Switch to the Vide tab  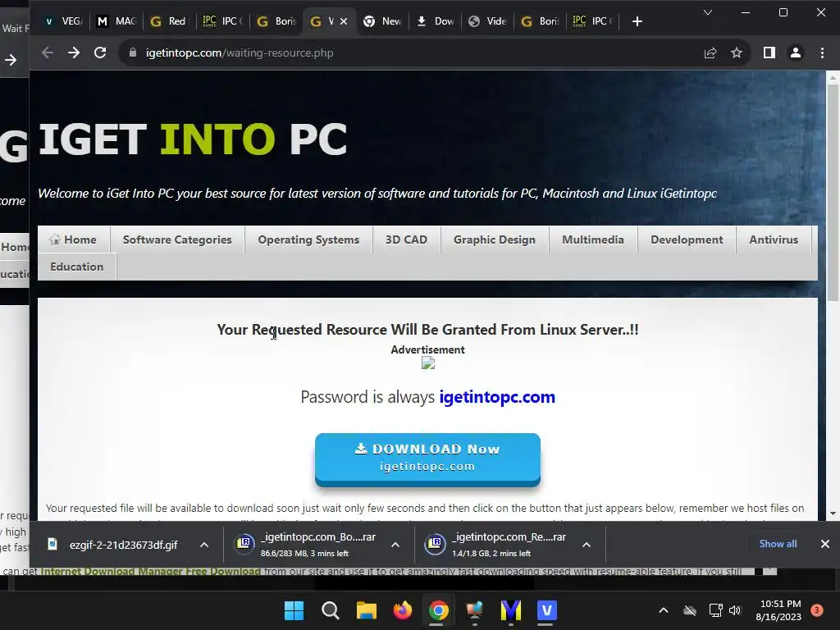coord(487,21)
